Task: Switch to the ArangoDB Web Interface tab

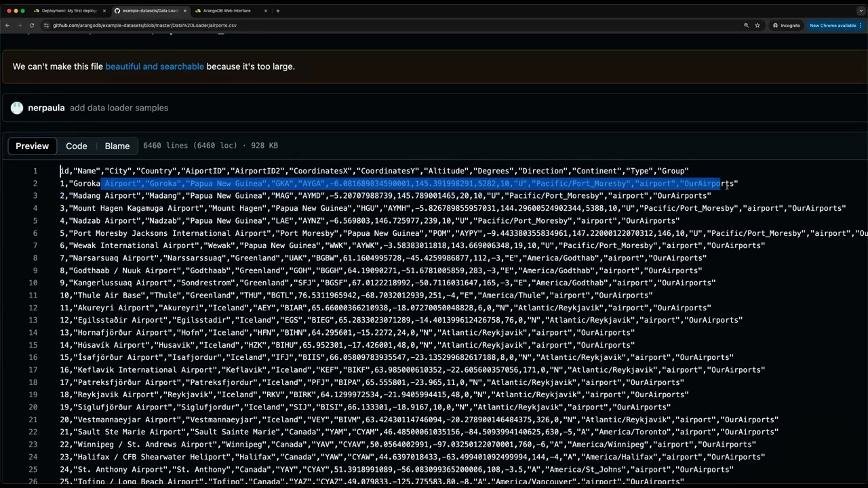Action: (x=227, y=11)
